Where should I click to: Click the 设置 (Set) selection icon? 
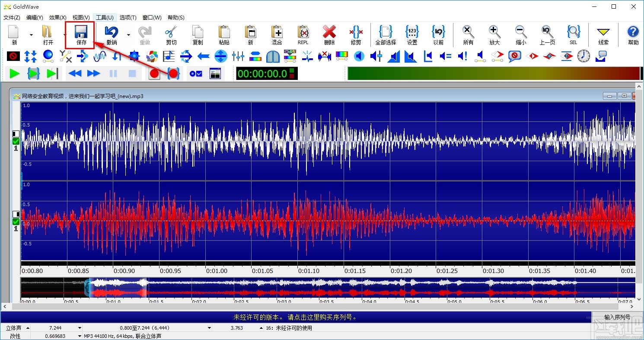(x=412, y=32)
